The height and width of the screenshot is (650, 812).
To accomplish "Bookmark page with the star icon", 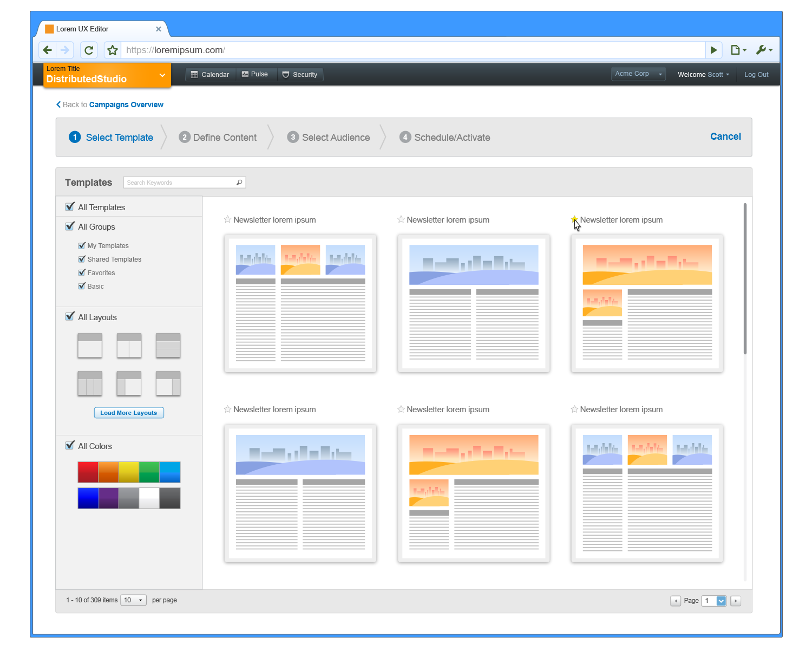I will point(112,50).
